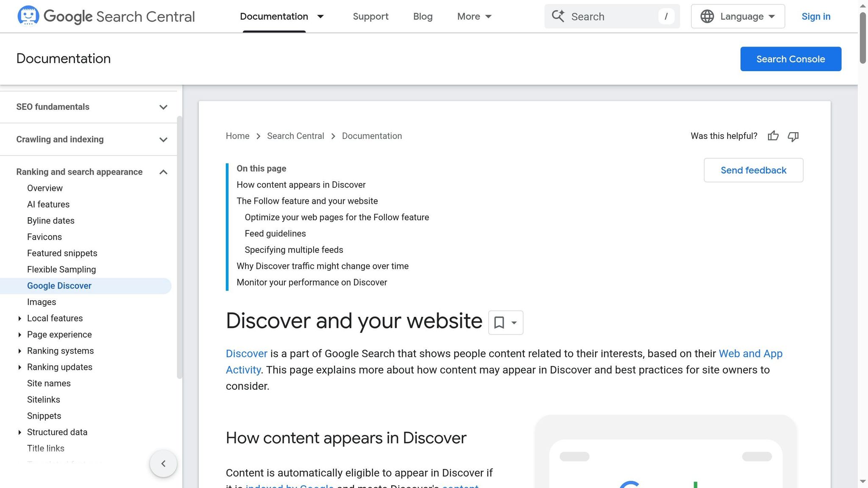
Task: Jump to Specifying multiple feeds section
Action: [294, 250]
